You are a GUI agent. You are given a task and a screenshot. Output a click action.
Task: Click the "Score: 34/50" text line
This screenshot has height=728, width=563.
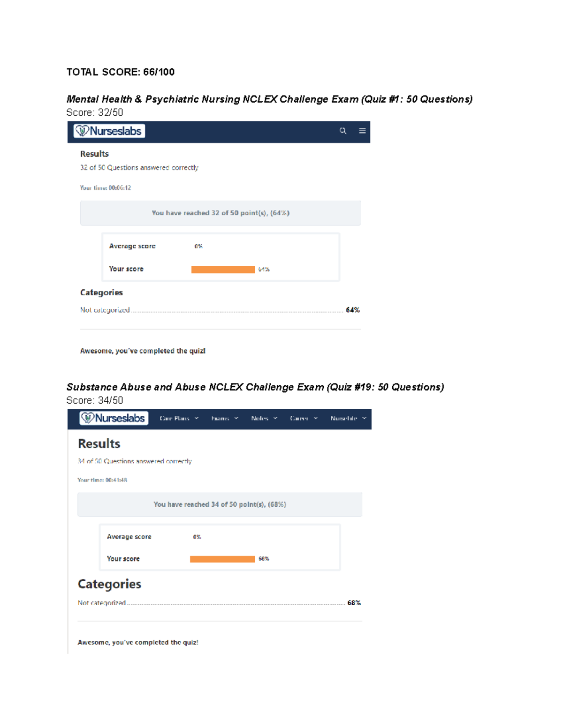95,400
